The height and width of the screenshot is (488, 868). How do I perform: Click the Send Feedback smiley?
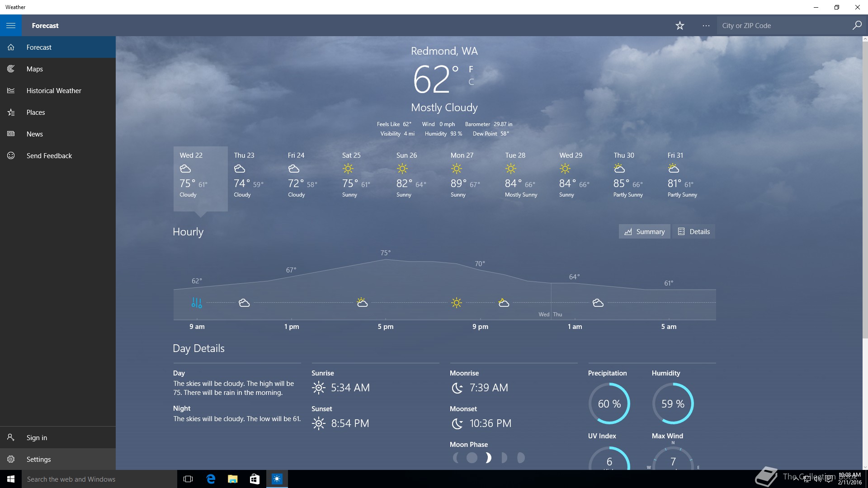click(11, 156)
